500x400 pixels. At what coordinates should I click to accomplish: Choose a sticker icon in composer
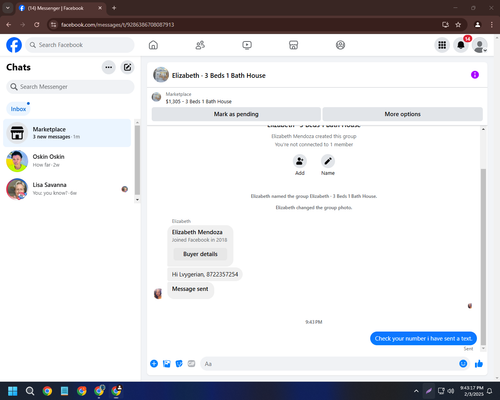tap(179, 364)
